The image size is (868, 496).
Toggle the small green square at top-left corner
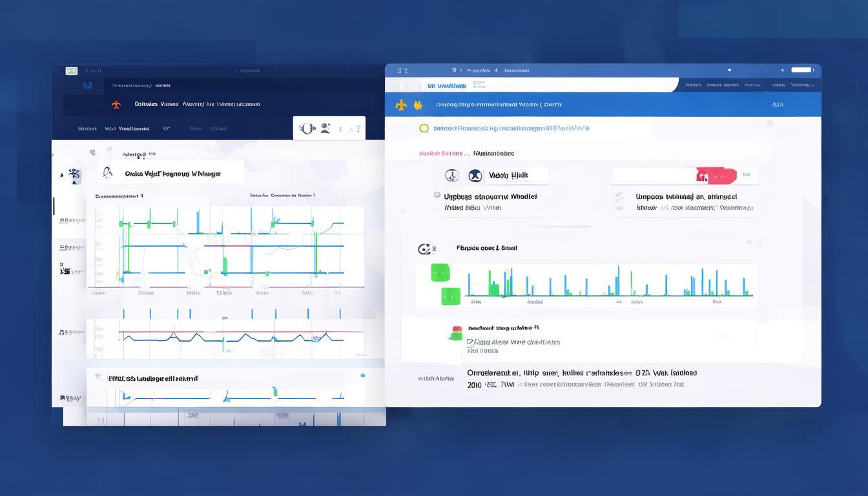72,71
